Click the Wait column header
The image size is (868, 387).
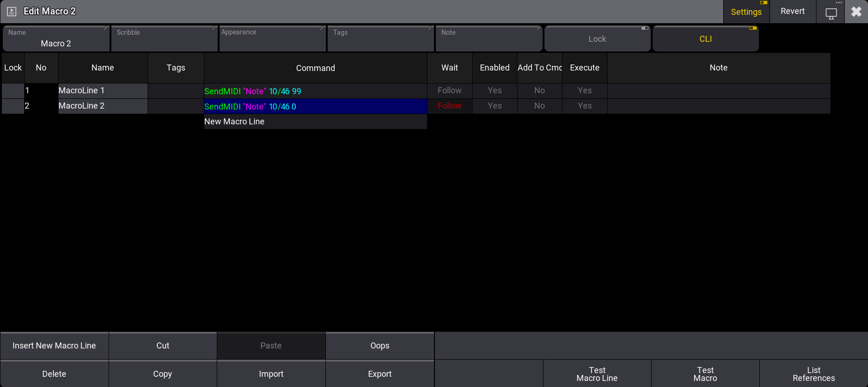coord(449,68)
